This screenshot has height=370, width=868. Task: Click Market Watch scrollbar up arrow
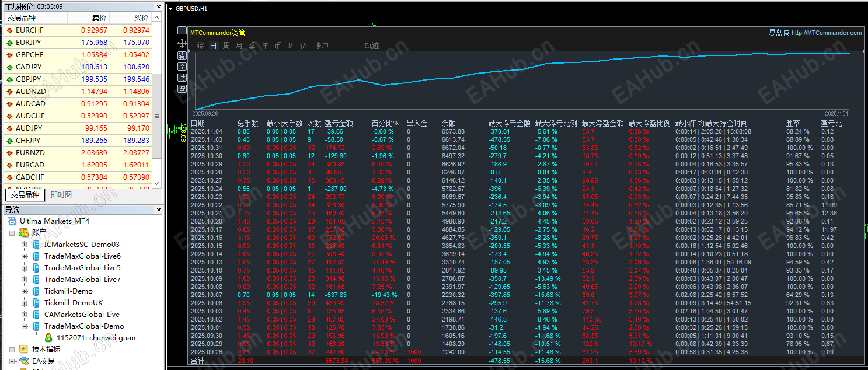[156, 19]
